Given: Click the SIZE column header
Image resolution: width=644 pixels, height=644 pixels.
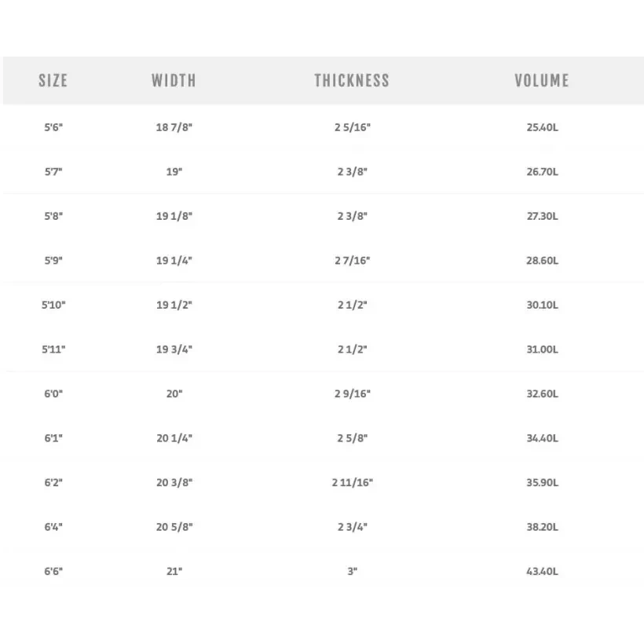Looking at the screenshot, I should tap(53, 80).
